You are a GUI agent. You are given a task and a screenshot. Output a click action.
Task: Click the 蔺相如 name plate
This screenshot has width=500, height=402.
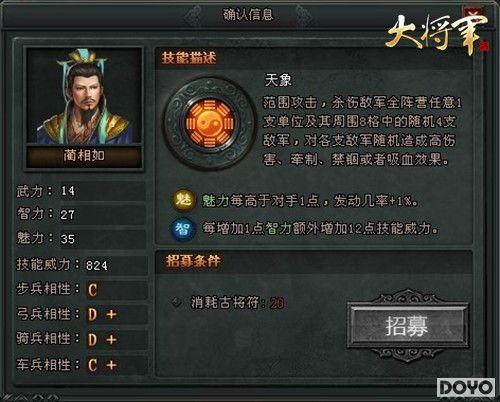84,156
